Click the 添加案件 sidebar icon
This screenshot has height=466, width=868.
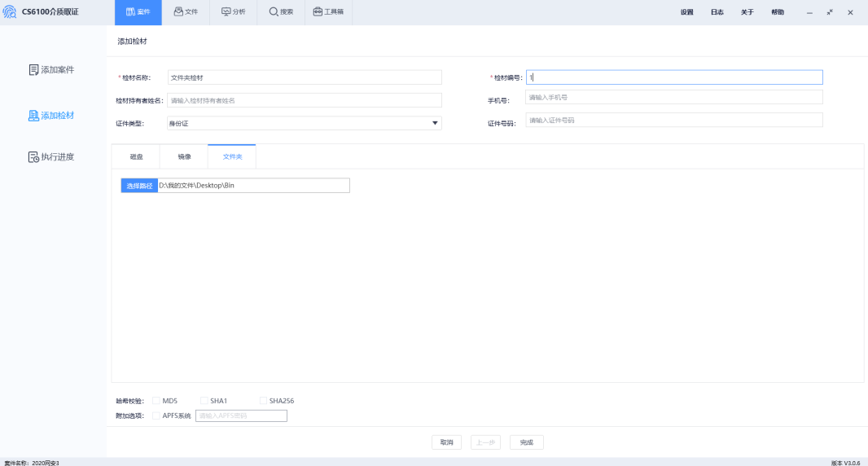click(x=33, y=70)
